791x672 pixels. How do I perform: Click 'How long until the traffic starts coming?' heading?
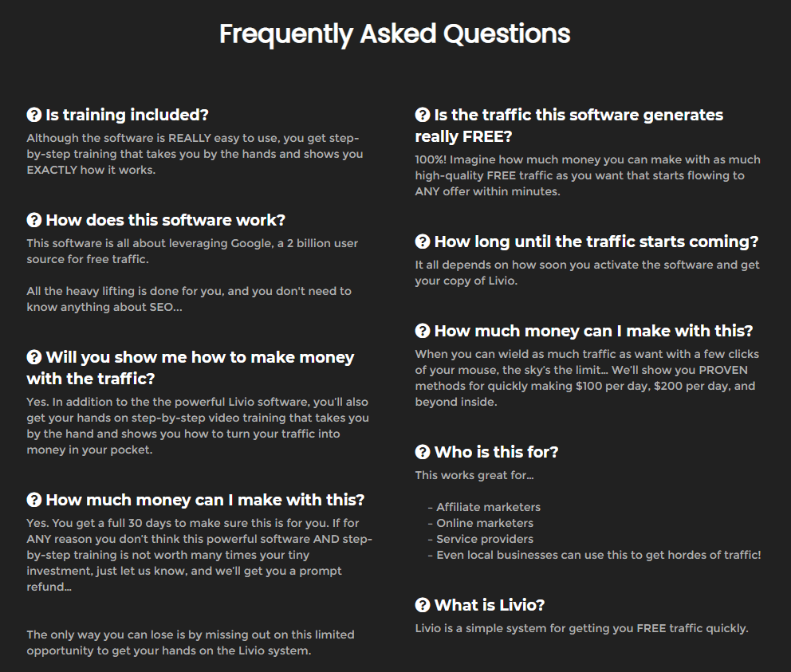587,242
